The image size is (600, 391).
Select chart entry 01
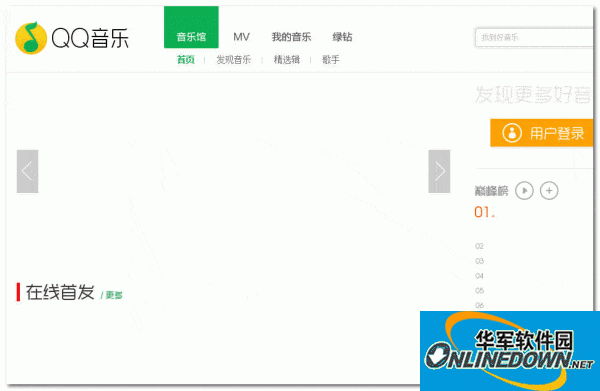click(484, 212)
